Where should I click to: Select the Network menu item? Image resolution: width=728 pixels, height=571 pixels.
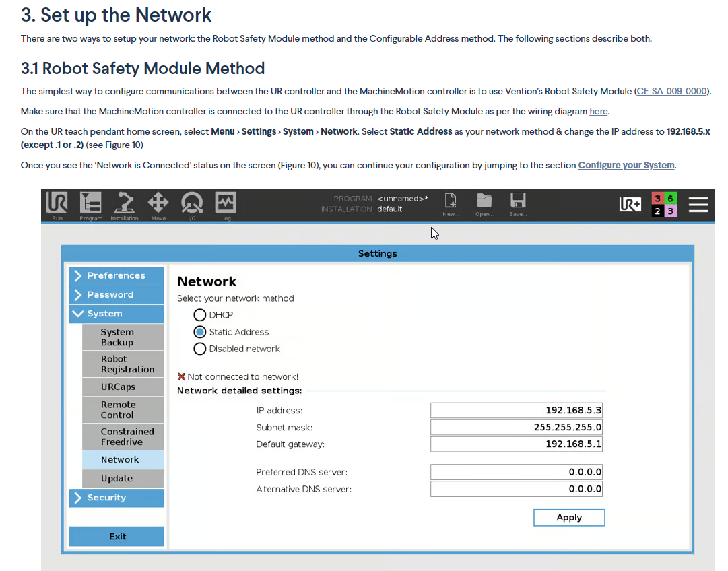tap(123, 459)
